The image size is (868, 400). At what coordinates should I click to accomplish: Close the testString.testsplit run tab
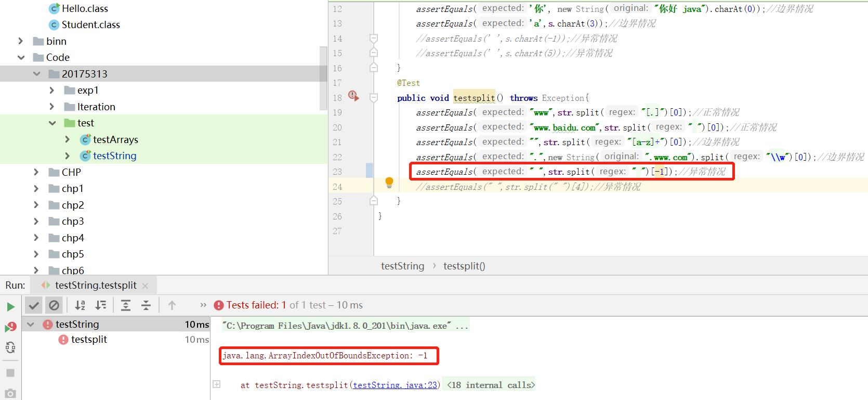(145, 286)
